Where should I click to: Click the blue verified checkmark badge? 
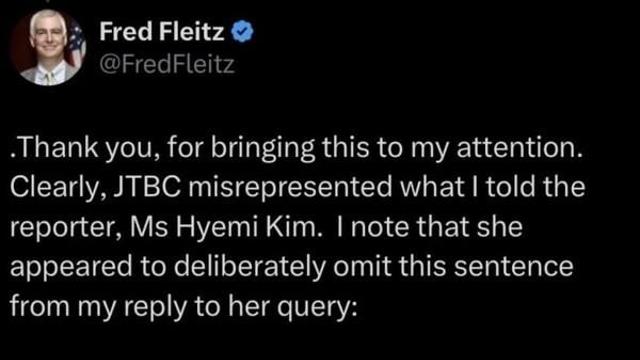242,32
